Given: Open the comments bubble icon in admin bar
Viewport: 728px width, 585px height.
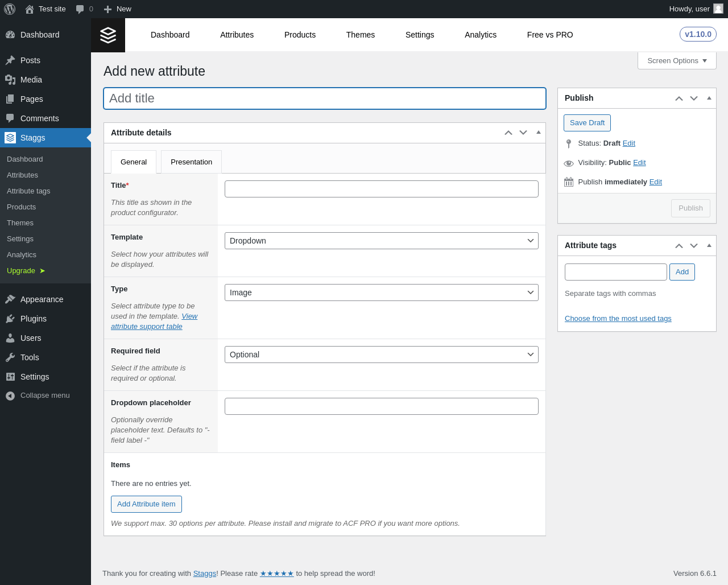Looking at the screenshot, I should tap(80, 9).
